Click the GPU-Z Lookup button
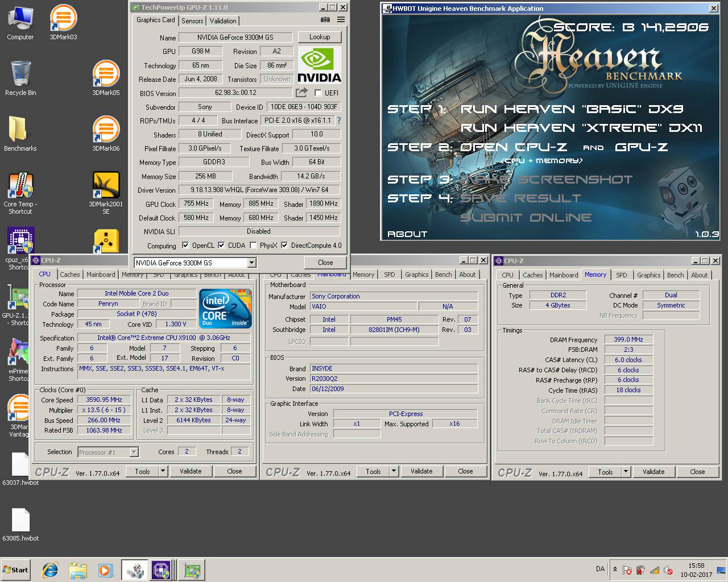Image resolution: width=728 pixels, height=582 pixels. click(x=320, y=36)
